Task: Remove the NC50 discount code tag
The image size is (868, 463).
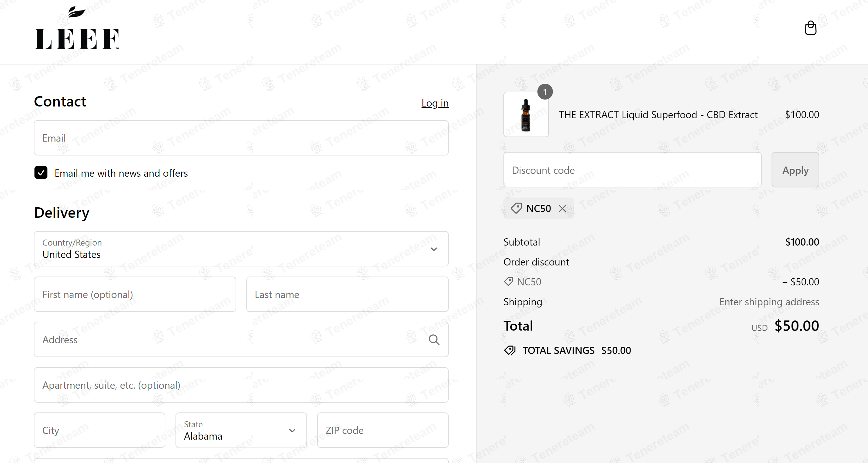Action: 562,209
